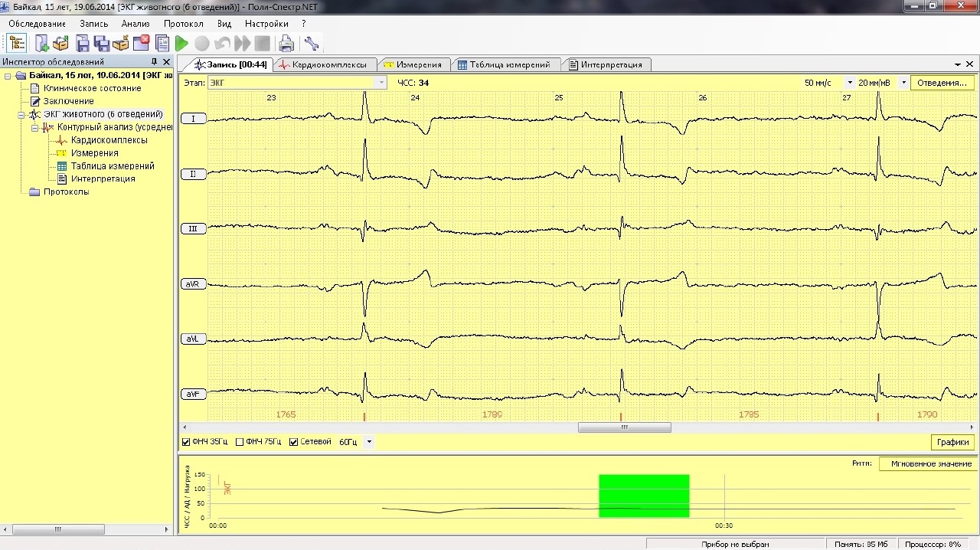The height and width of the screenshot is (550, 980).
Task: Select Измерения in the inspector tree
Action: (x=95, y=153)
